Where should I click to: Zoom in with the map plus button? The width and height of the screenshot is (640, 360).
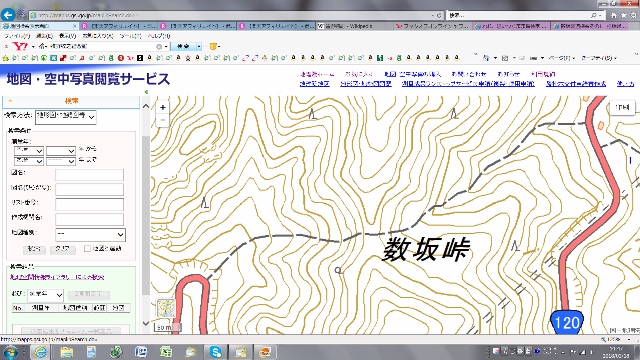(162, 107)
